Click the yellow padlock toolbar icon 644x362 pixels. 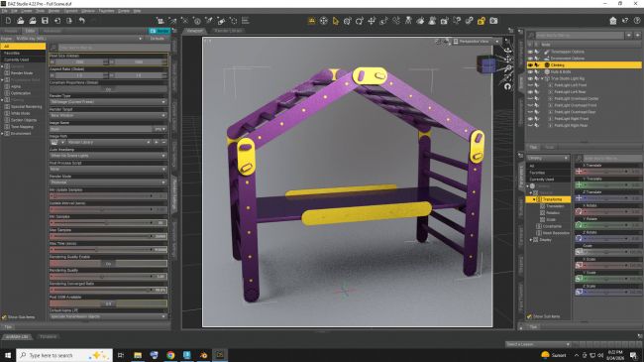tap(481, 21)
